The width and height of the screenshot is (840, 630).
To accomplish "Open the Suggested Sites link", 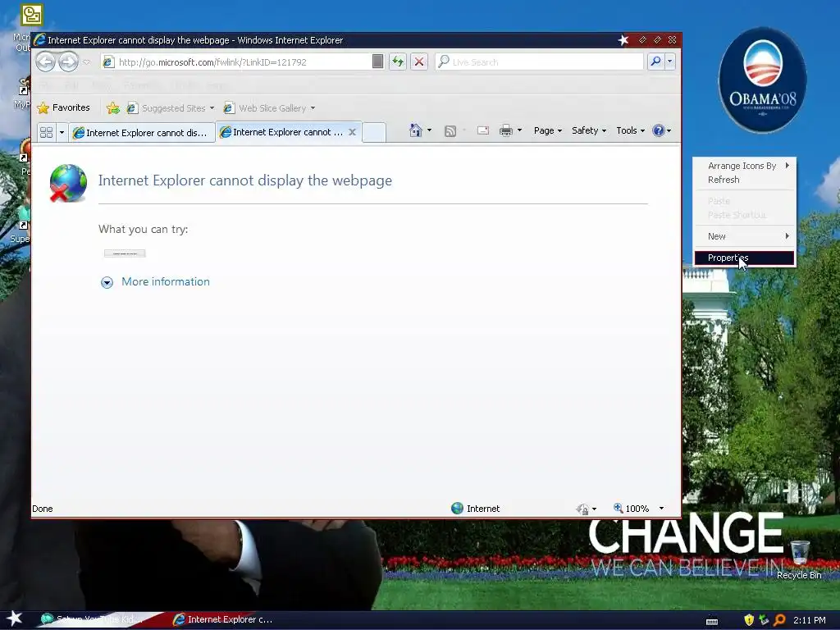I will [166, 108].
